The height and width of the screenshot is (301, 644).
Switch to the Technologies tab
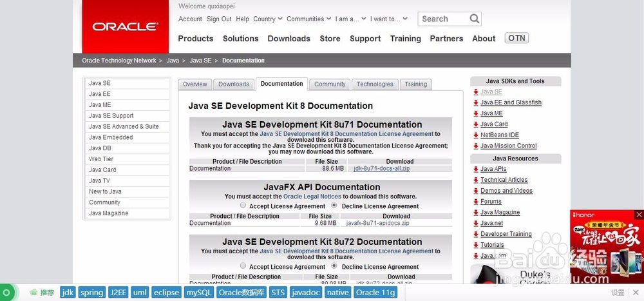tap(375, 84)
